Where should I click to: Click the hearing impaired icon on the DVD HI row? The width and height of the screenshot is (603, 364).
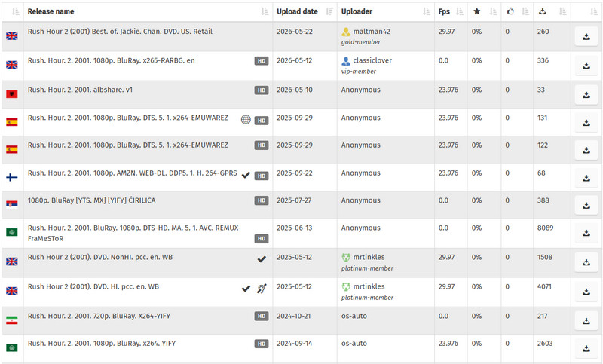(x=262, y=289)
